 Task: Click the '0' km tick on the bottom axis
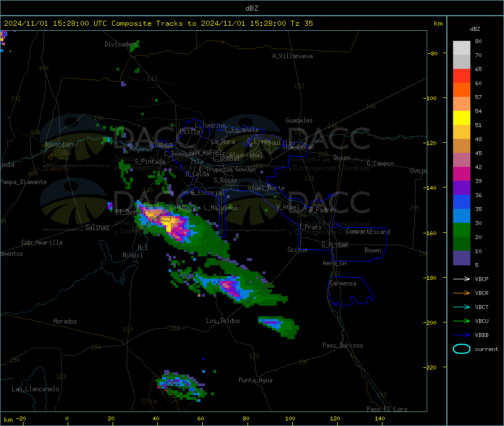(x=67, y=418)
